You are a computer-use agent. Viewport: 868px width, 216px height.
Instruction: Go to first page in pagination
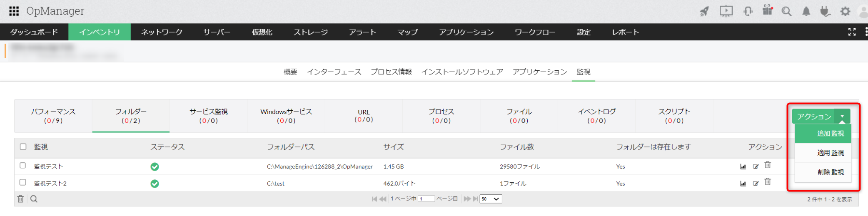pyautogui.click(x=374, y=199)
